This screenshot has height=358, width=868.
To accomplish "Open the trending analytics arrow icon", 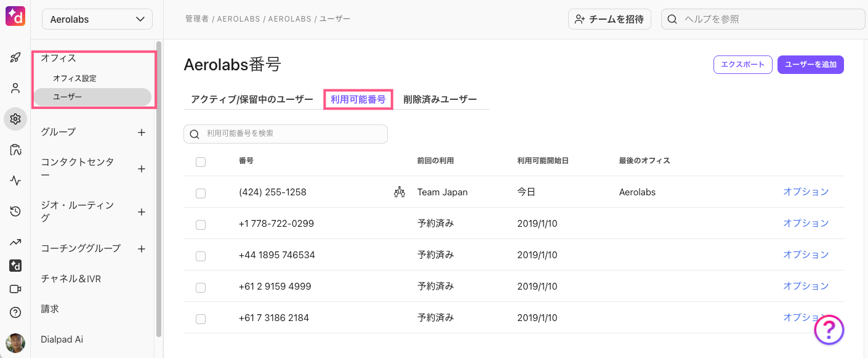I will 15,242.
